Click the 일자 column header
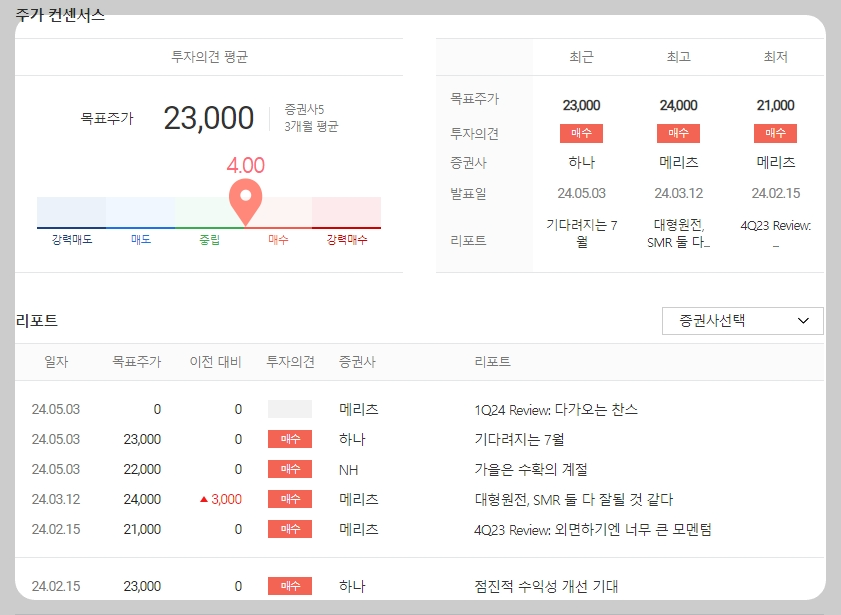The height and width of the screenshot is (615, 841). [x=56, y=362]
